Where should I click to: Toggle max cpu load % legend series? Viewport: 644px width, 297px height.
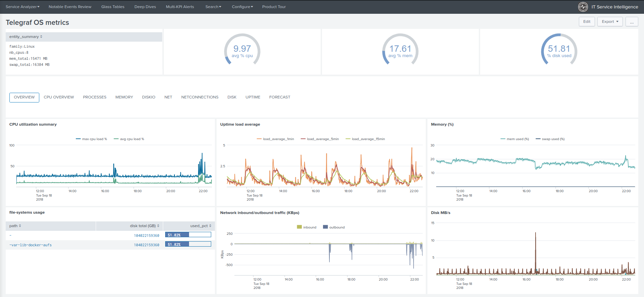91,139
